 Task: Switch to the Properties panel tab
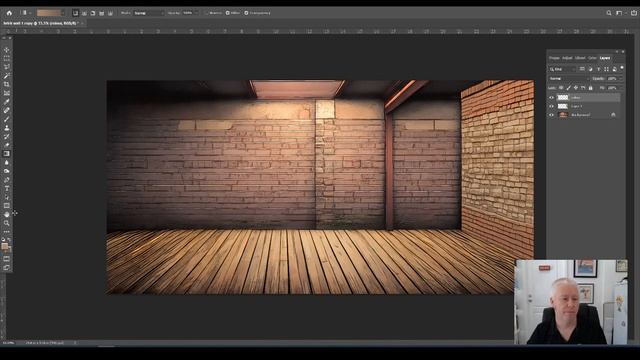554,58
